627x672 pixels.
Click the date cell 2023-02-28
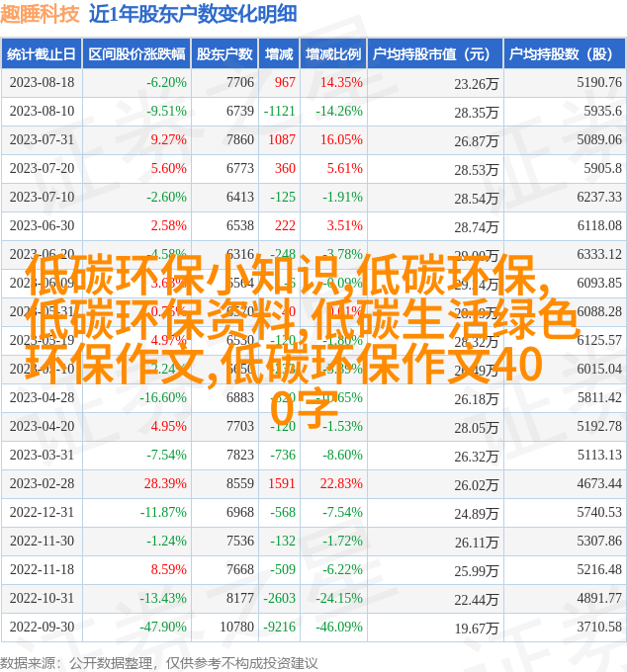point(42,484)
